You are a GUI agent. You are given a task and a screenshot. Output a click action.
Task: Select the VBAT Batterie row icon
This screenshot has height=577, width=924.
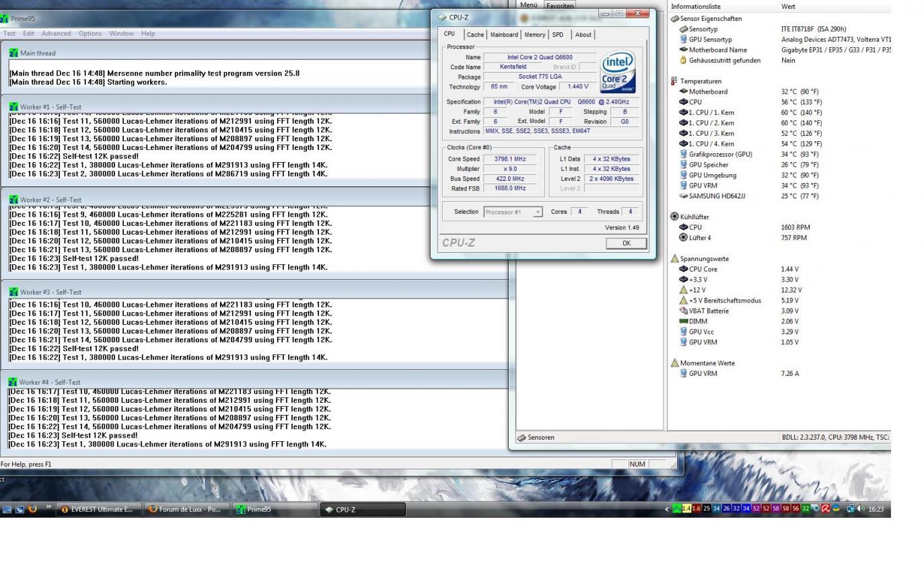[x=684, y=311]
